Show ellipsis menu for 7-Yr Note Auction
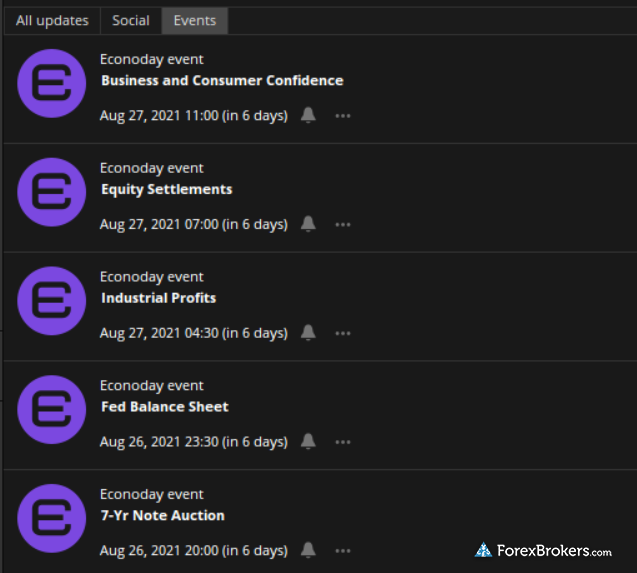Viewport: 637px width, 573px height. click(342, 551)
